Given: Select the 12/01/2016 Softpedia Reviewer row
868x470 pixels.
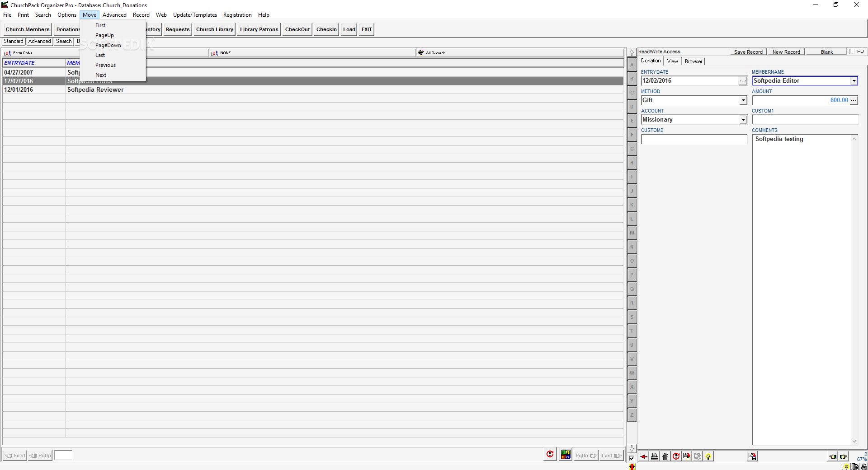Looking at the screenshot, I should [x=313, y=89].
